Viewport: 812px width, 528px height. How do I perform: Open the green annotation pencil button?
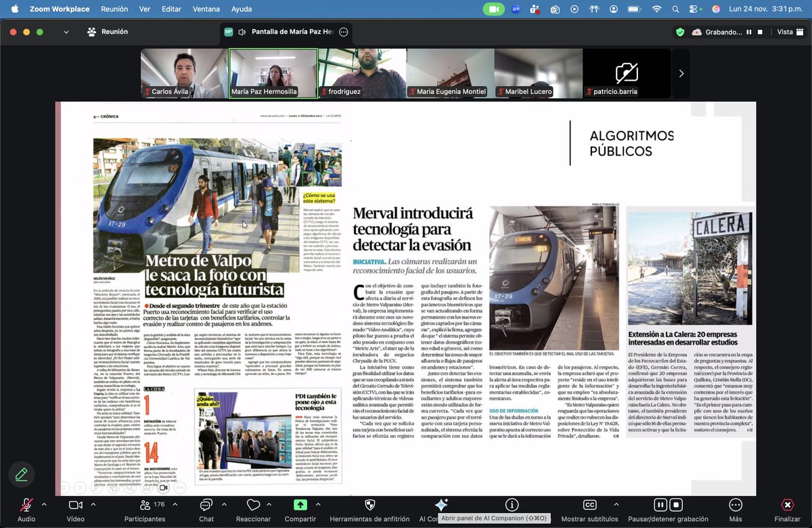point(22,475)
